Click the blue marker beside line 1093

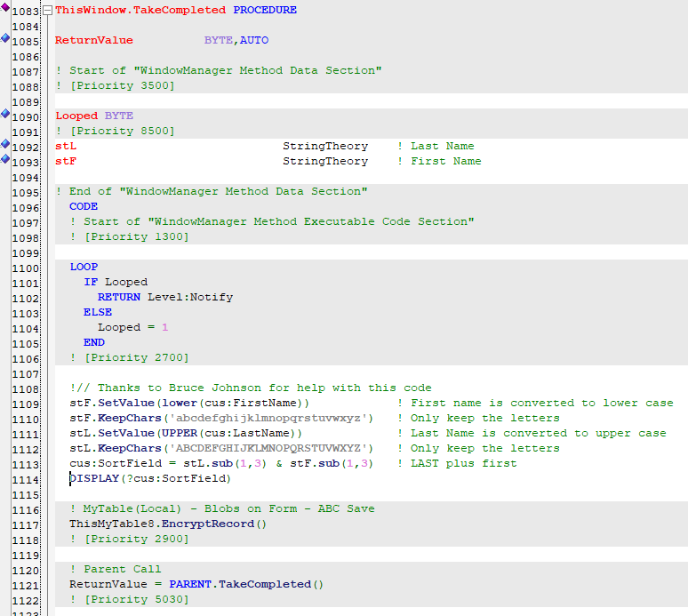pos(5,159)
